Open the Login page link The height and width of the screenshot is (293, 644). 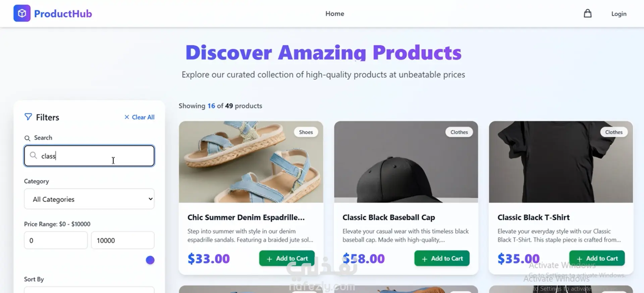pyautogui.click(x=619, y=14)
